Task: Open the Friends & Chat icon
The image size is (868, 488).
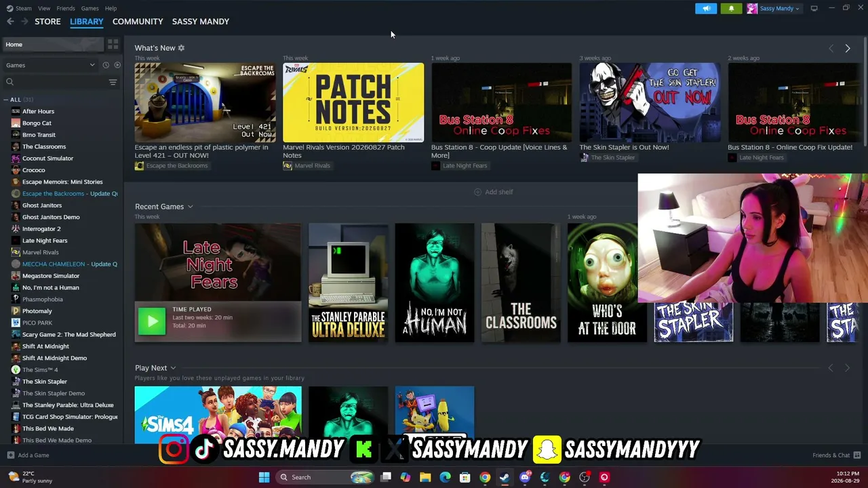Action: 857,455
